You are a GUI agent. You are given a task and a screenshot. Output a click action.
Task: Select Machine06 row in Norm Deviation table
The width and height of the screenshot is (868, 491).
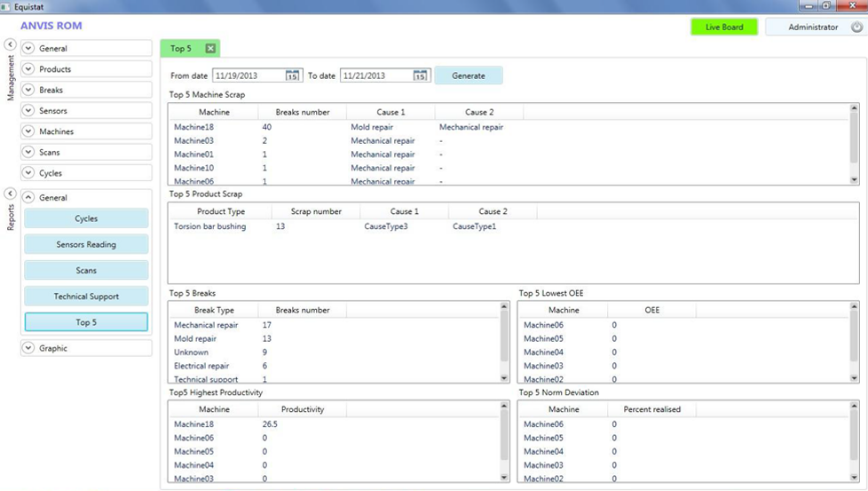684,424
